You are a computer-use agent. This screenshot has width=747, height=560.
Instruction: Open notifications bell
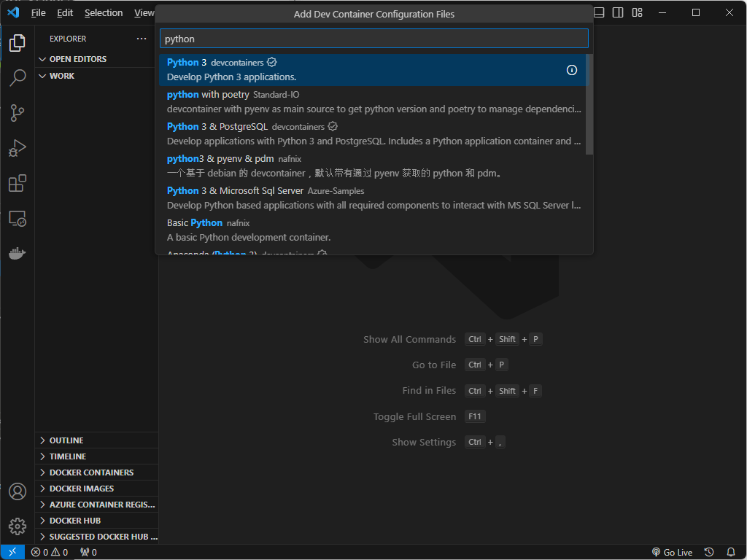click(x=731, y=553)
